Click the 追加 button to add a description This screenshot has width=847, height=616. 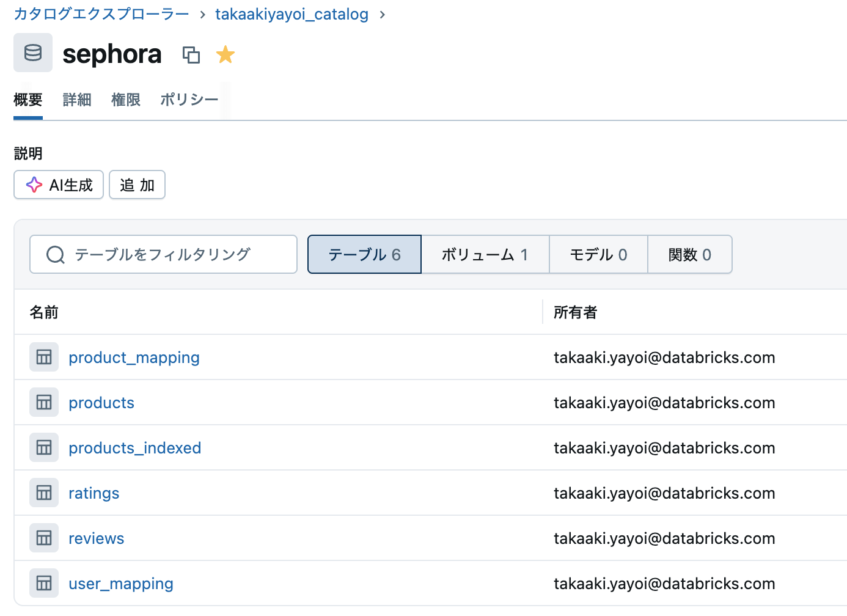point(137,185)
